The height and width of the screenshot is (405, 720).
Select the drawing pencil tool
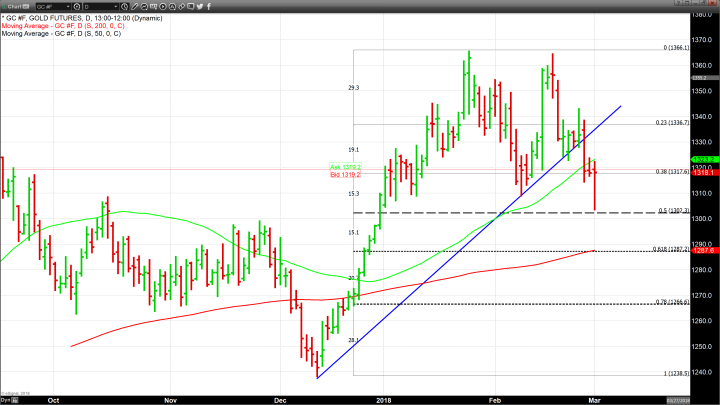134,6
